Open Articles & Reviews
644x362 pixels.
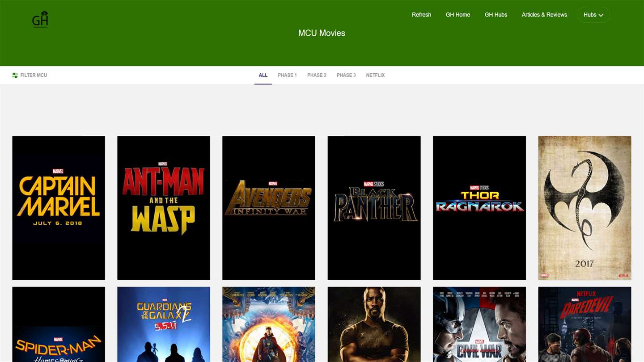544,15
